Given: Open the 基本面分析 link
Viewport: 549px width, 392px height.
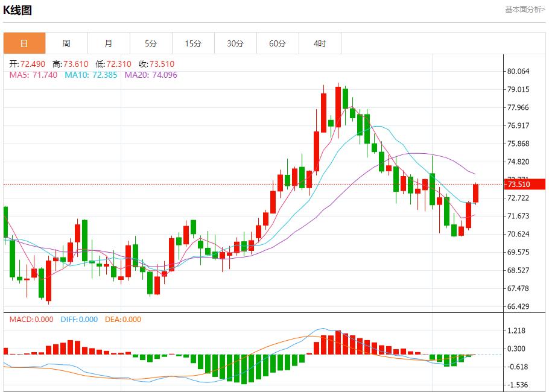Looking at the screenshot, I should (x=524, y=10).
